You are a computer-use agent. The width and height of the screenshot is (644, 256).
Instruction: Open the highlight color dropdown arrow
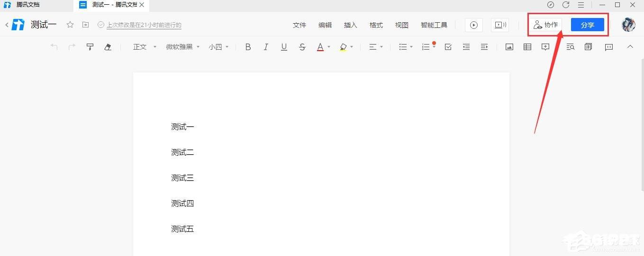coord(352,47)
